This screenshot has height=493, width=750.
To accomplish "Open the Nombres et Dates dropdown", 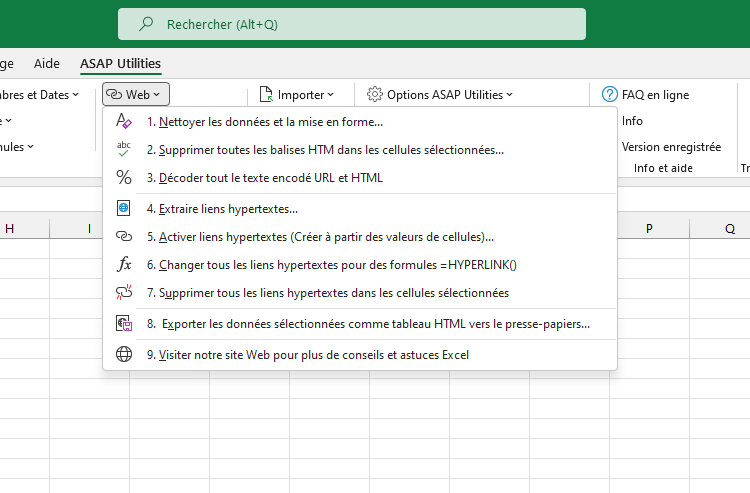I will tap(38, 94).
